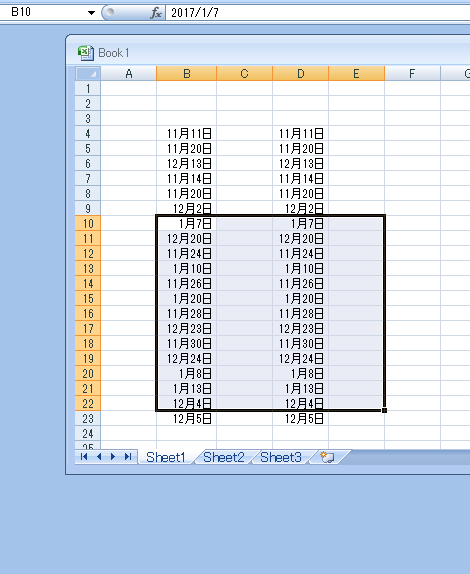The height and width of the screenshot is (574, 470).
Task: Click the formula bar showing 2017/1/7
Action: click(x=317, y=13)
